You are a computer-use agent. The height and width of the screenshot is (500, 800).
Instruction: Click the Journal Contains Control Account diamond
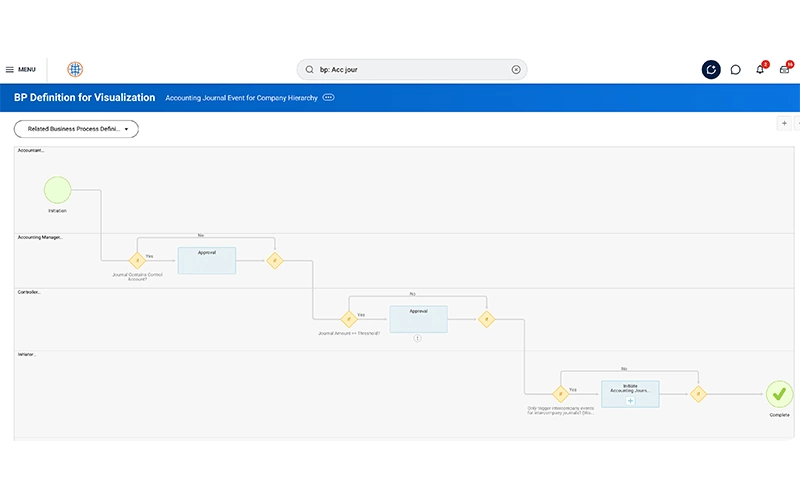click(137, 260)
